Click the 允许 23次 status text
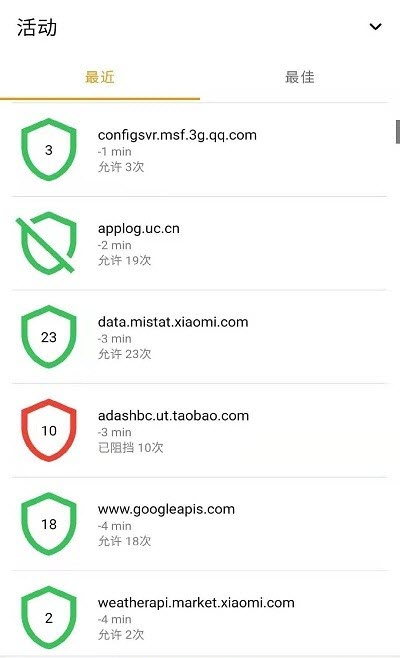This screenshot has height=658, width=400. click(124, 354)
